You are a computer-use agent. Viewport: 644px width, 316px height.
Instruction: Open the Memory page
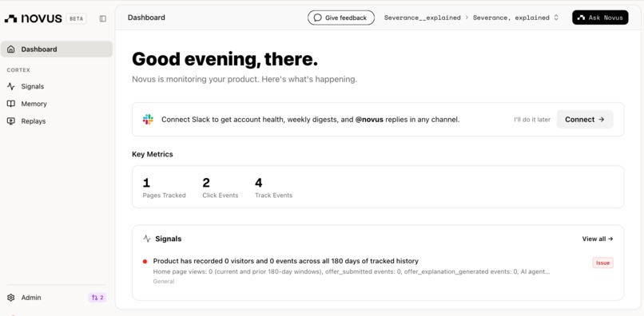(57, 104)
